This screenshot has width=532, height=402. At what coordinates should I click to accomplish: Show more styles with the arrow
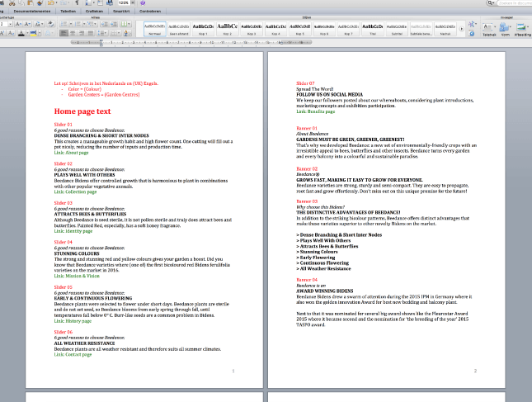click(461, 29)
